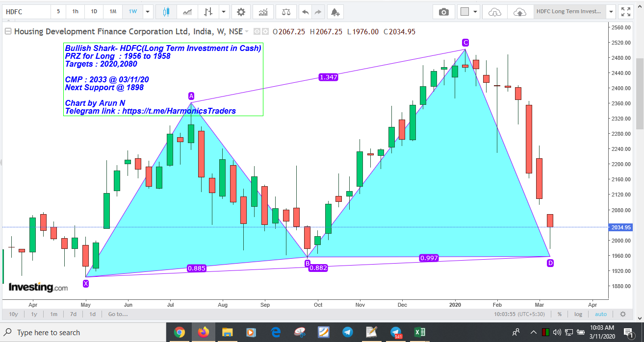Screen dimensions: 644x342
Task: Redo action with forward arrow
Action: tap(318, 12)
